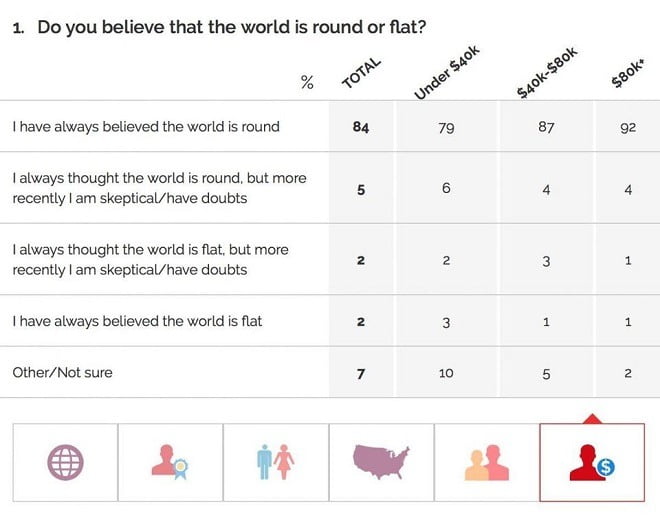Select the globe overall results icon
Viewport: 660px width, 518px height.
(x=65, y=462)
